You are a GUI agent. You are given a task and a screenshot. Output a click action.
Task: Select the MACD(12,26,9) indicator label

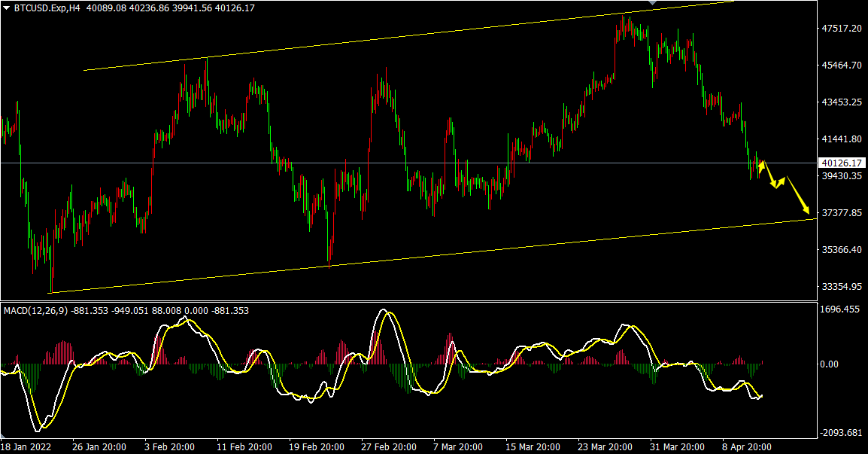[x=35, y=310]
